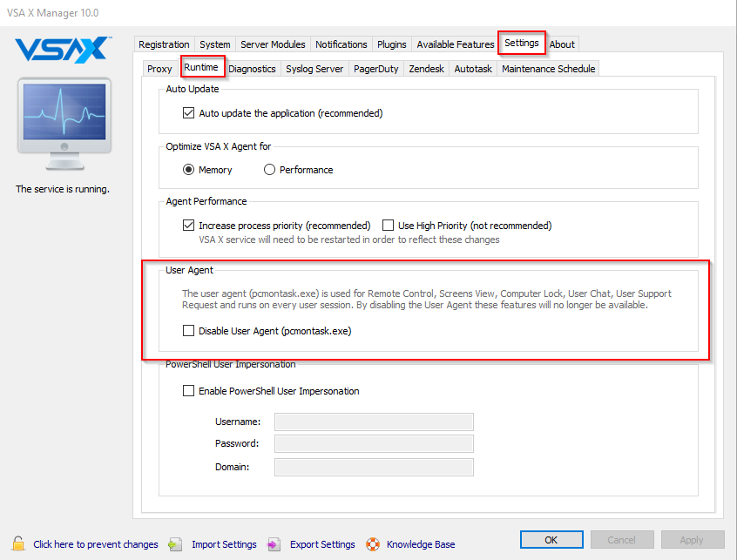This screenshot has width=737, height=560.
Task: Open the About tab
Action: [562, 44]
